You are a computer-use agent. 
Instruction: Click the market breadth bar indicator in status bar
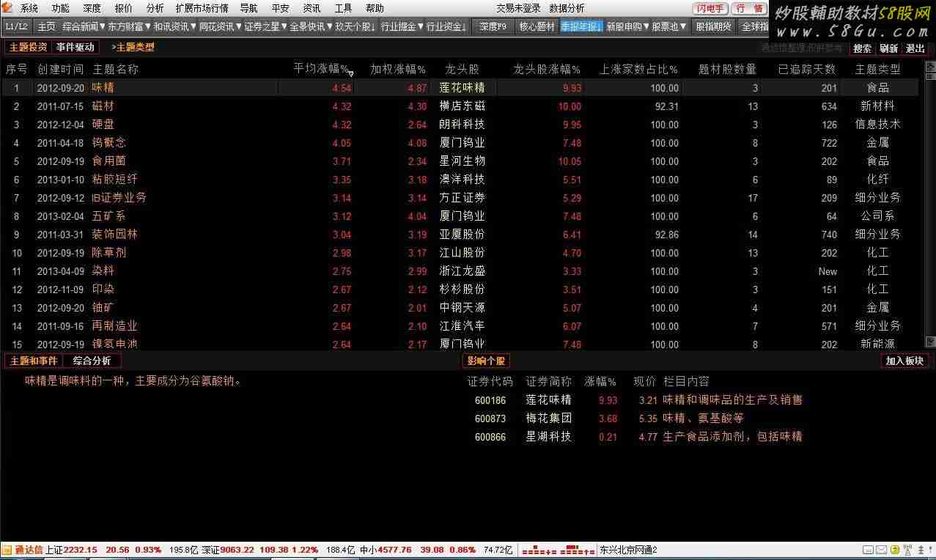(559, 550)
